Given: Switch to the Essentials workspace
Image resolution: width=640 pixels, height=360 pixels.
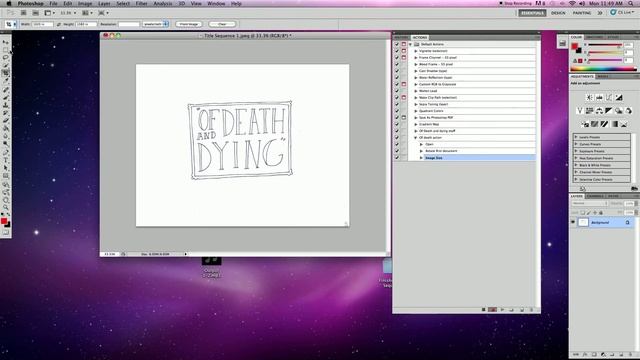Looking at the screenshot, I should pos(532,13).
